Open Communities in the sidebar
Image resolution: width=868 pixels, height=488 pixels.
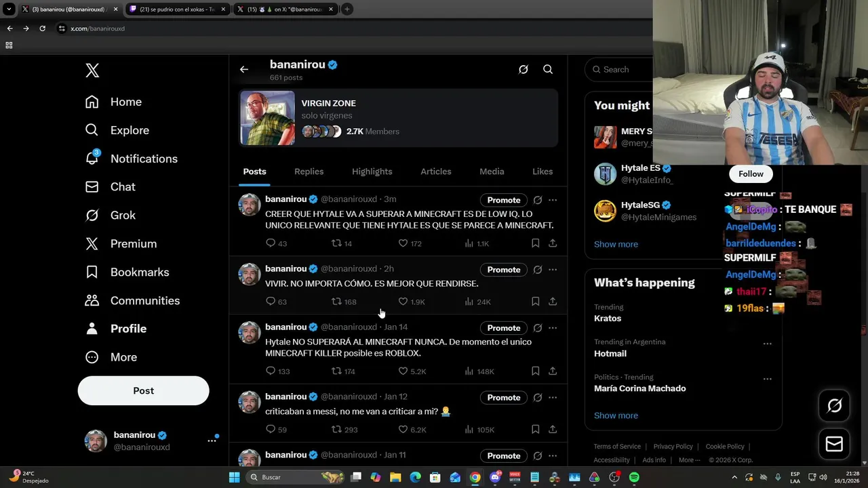click(x=132, y=300)
